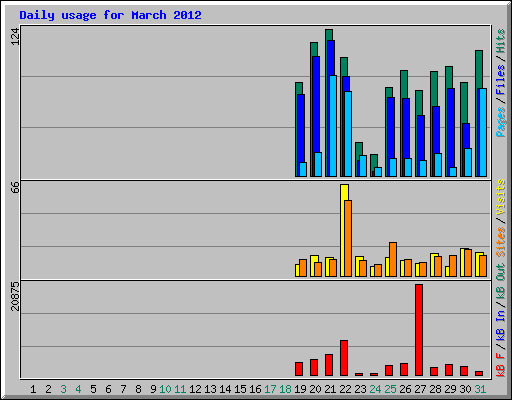Select the cyan pages bar for day 22
512x400 pixels.
(348, 134)
